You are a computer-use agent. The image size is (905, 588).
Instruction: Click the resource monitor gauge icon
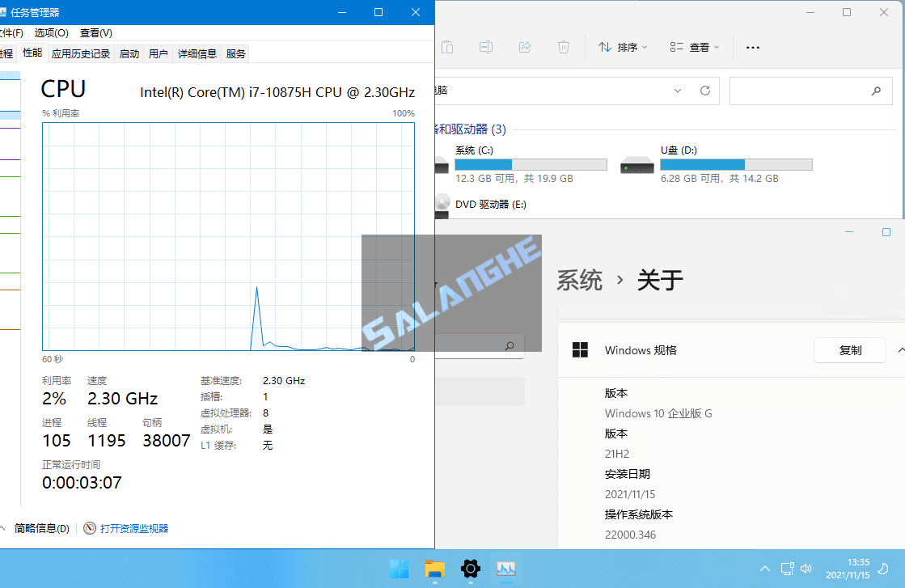pyautogui.click(x=90, y=529)
